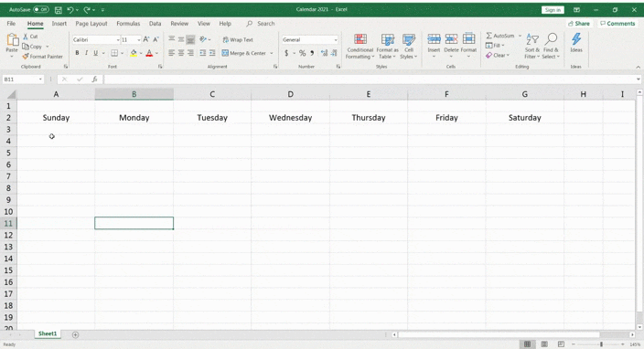Toggle Center horizontal alignment
This screenshot has height=349, width=644.
181,53
